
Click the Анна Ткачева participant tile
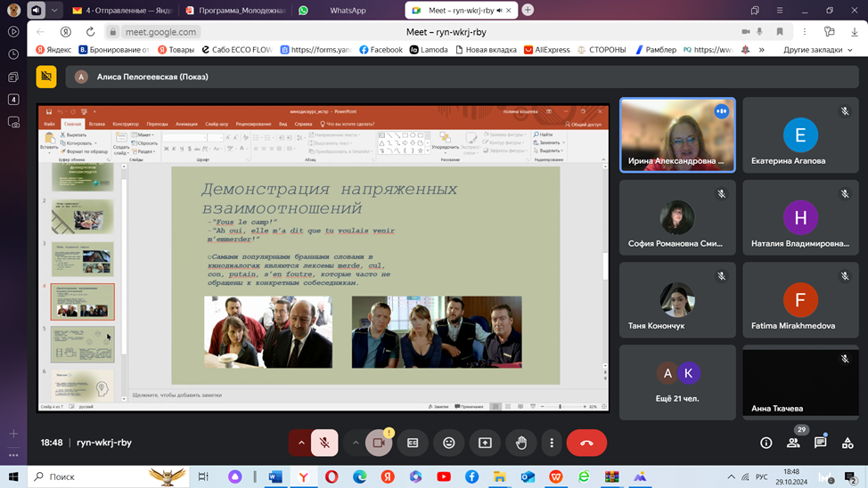click(x=800, y=382)
